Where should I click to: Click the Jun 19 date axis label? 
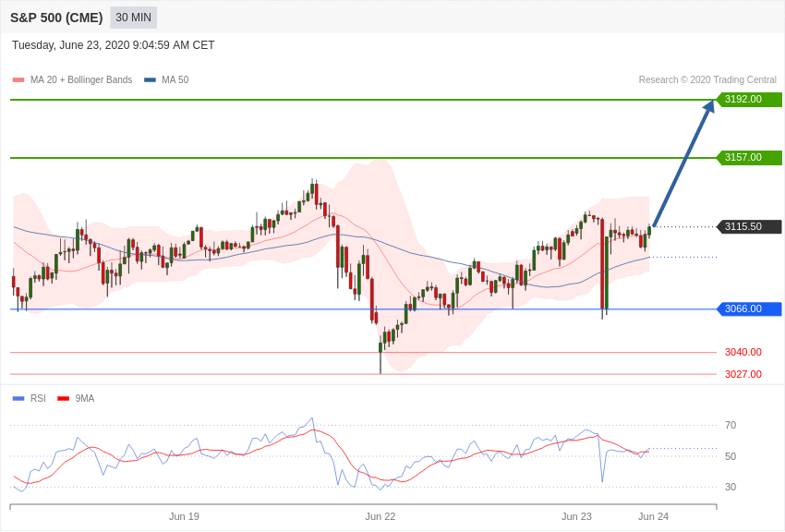point(184,516)
